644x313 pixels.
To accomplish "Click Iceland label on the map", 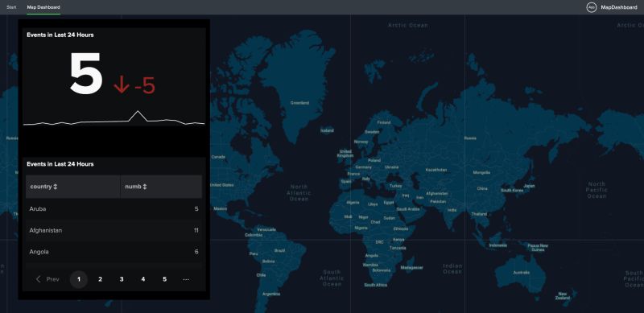I will (x=328, y=130).
